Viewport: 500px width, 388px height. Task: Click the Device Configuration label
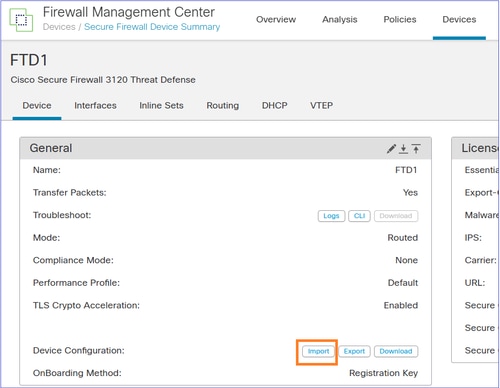(x=79, y=351)
